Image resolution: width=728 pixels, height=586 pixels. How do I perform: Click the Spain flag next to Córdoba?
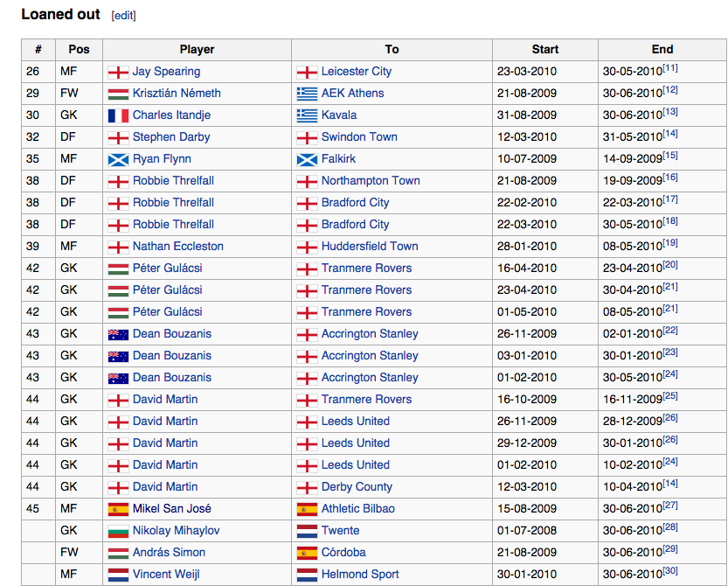tap(307, 554)
